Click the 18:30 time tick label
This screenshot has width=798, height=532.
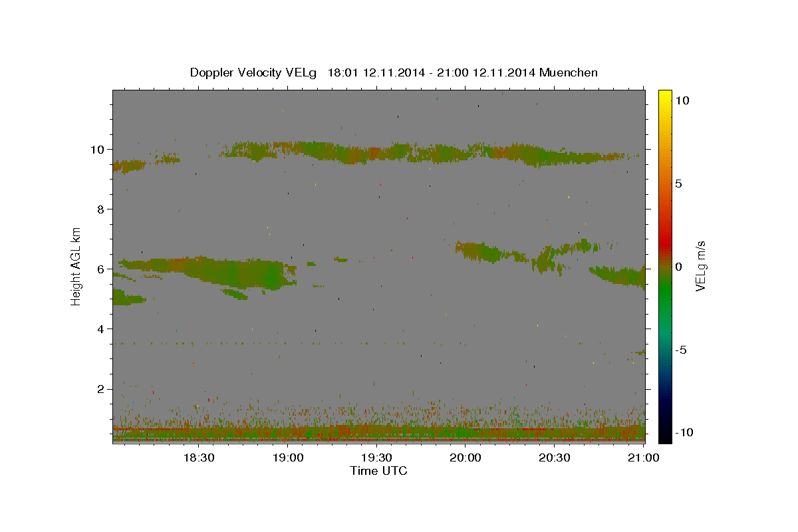199,458
